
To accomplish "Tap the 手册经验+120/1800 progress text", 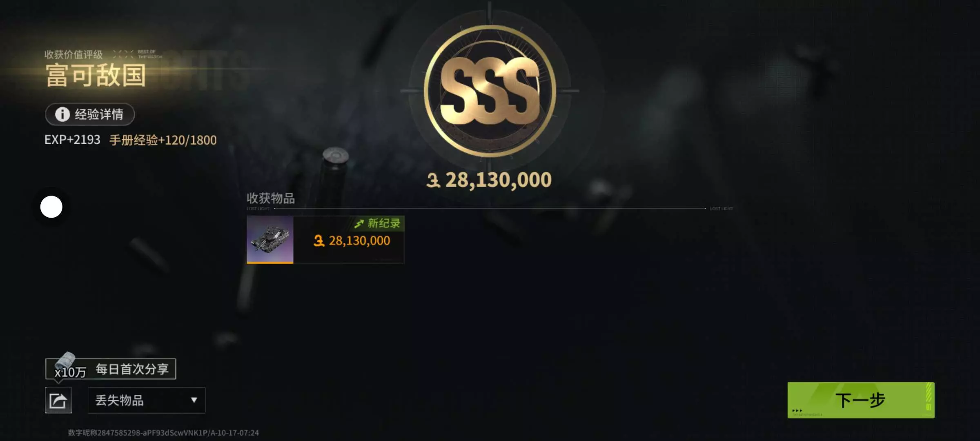I will 163,140.
